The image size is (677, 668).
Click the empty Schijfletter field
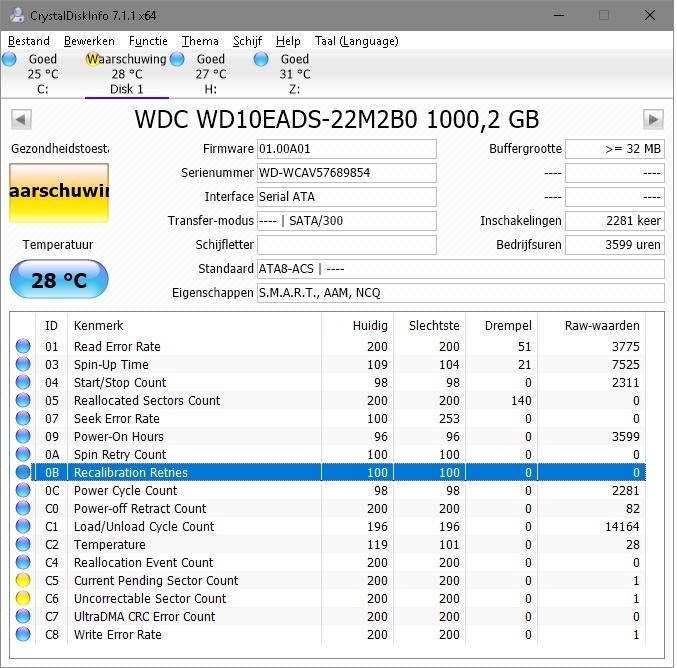coord(347,245)
